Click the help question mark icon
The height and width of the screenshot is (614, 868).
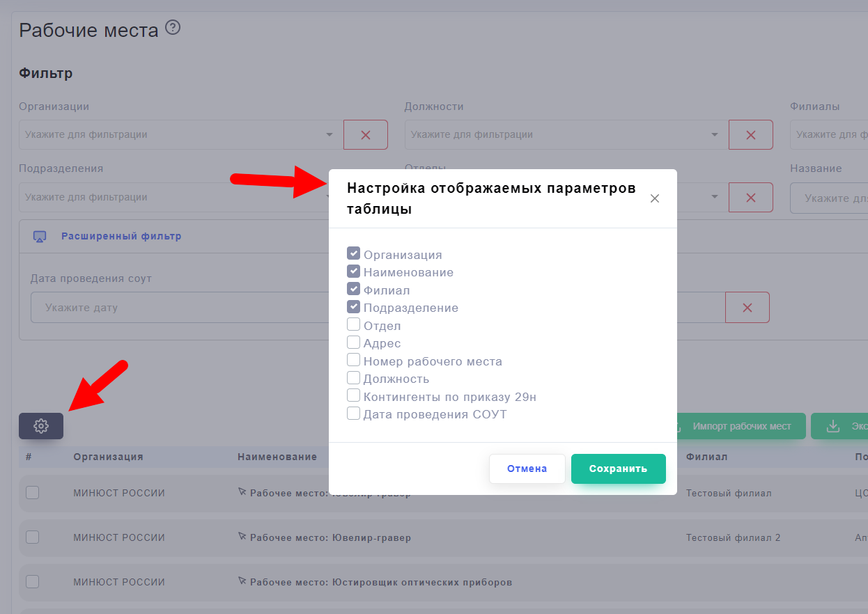tap(173, 28)
